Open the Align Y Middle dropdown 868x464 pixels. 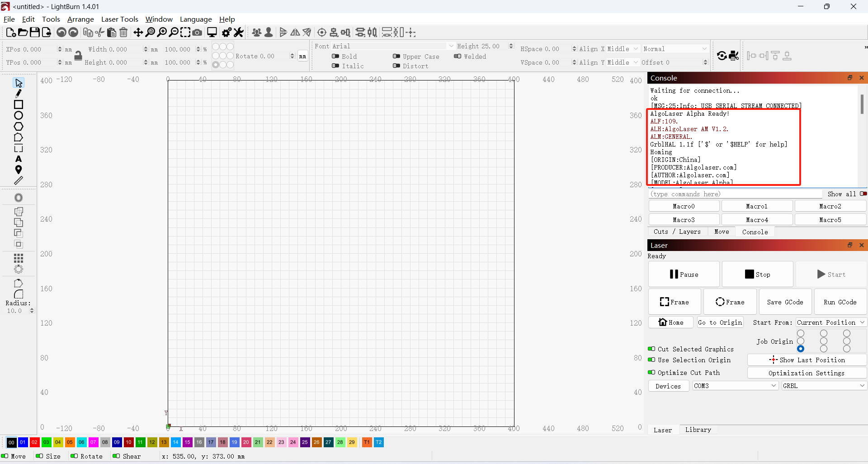click(x=623, y=62)
